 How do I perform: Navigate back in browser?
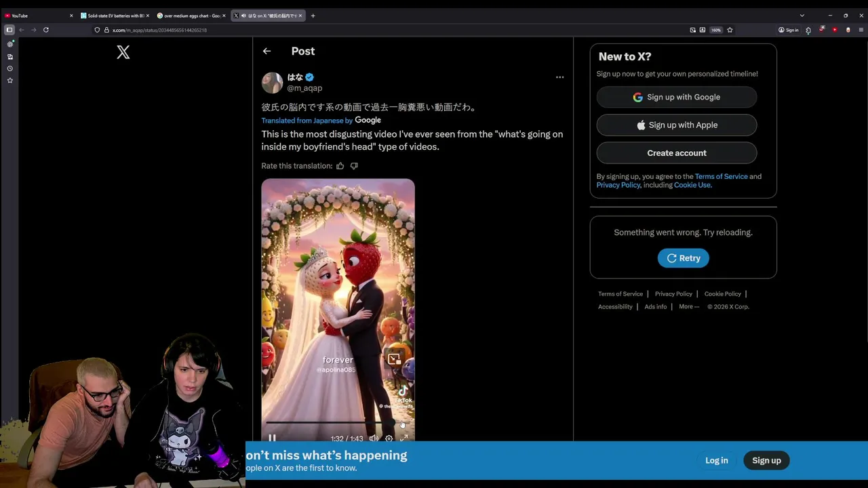[22, 30]
